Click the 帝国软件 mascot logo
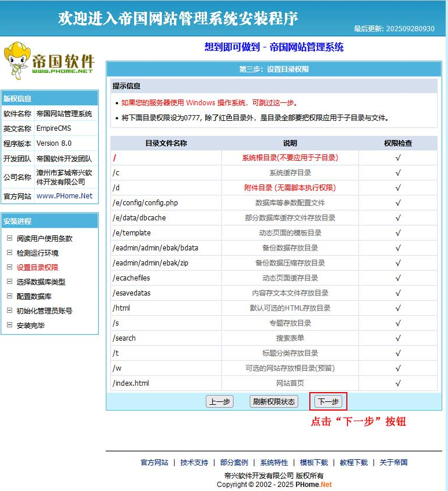The height and width of the screenshot is (491, 448). (49, 61)
